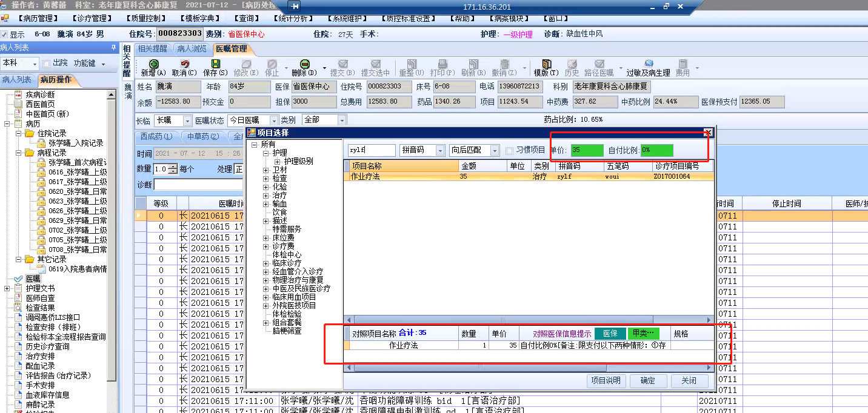Toggle the 显示 checkbox at top left
The width and height of the screenshot is (868, 413).
coord(4,35)
